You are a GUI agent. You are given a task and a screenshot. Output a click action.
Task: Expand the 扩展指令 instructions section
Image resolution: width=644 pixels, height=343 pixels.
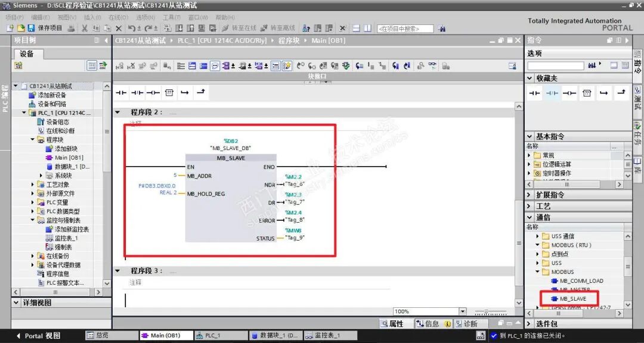529,195
